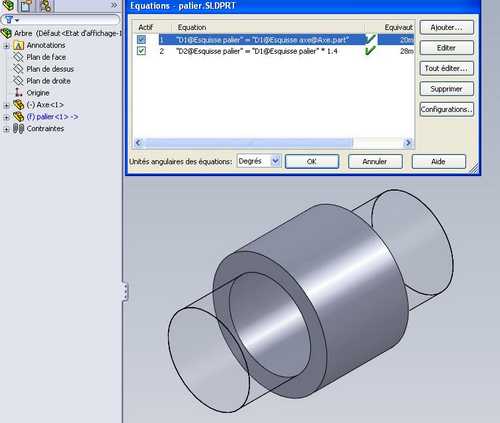Viewport: 500px width, 423px height.
Task: Click the Supprimer button
Action: click(446, 89)
